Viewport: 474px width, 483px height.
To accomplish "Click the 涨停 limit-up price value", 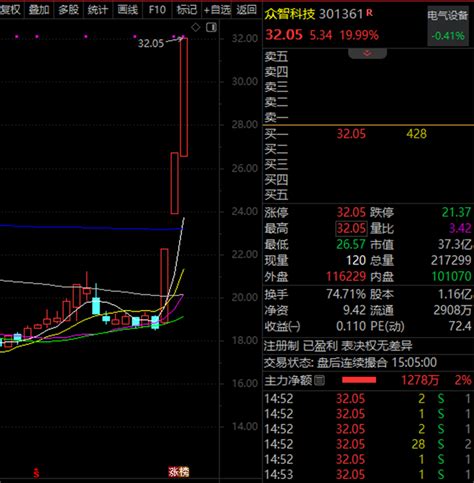I will [x=351, y=212].
